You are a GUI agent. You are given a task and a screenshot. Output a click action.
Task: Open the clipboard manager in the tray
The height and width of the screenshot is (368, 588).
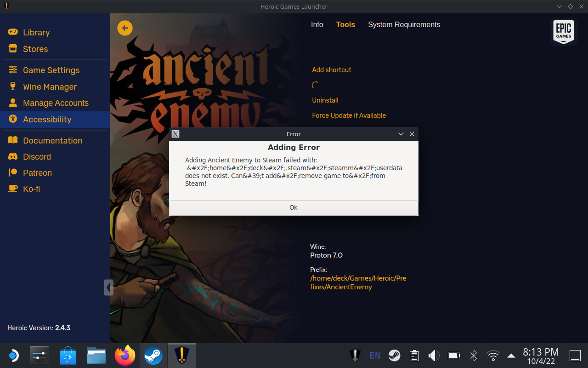(414, 355)
